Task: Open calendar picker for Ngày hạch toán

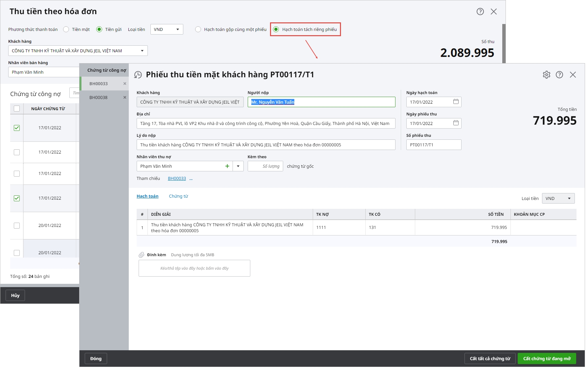Action: click(x=456, y=102)
